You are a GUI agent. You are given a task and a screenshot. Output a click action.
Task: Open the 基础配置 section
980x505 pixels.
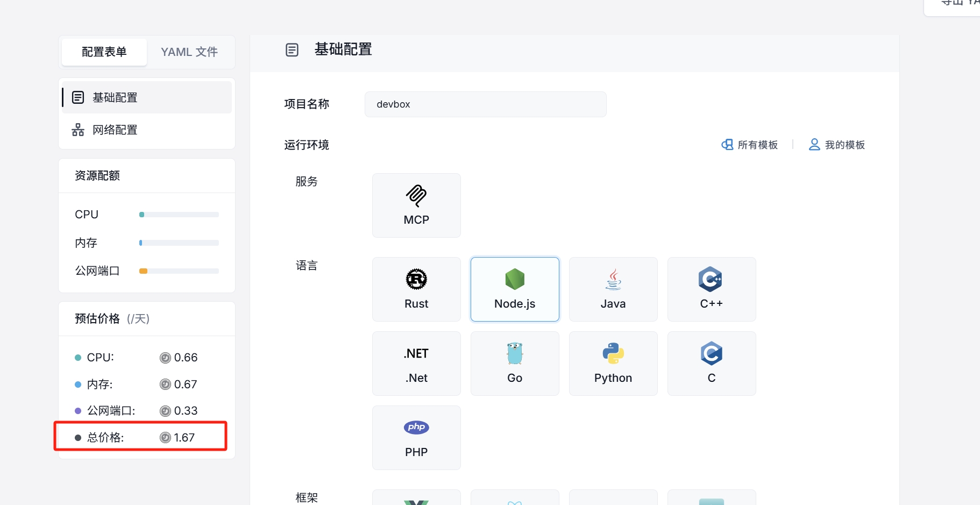[x=147, y=97]
